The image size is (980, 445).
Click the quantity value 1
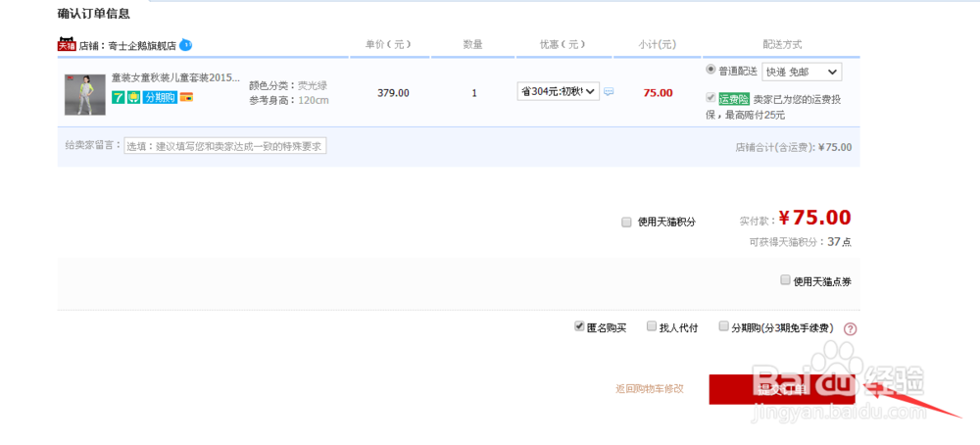[x=474, y=93]
